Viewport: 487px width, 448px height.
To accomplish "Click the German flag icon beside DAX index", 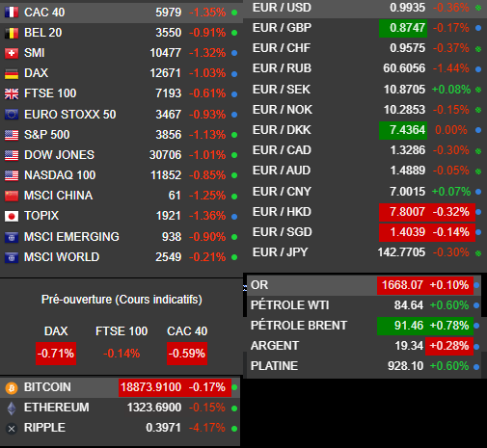I will (12, 73).
